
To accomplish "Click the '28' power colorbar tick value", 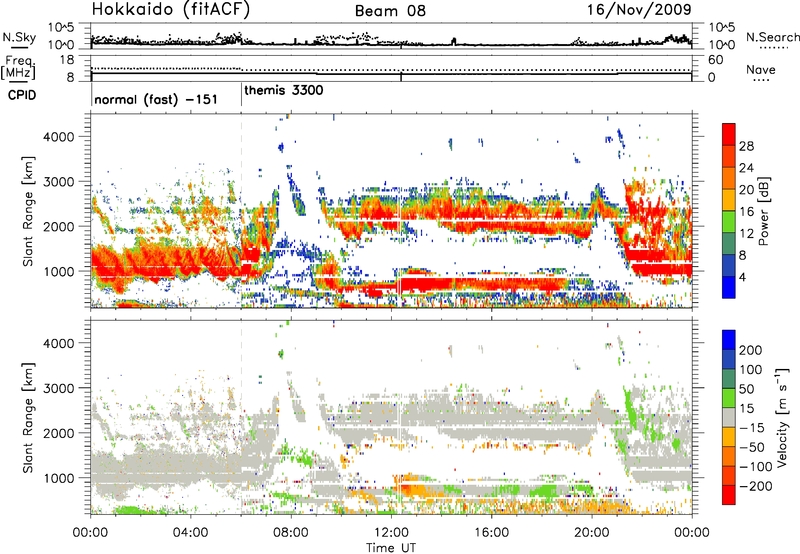I will (x=746, y=146).
